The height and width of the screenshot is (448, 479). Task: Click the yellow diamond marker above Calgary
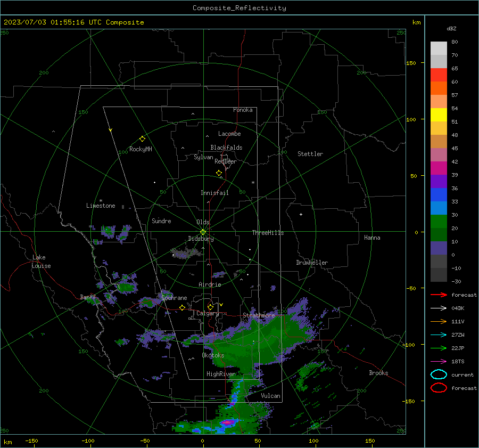coord(210,307)
